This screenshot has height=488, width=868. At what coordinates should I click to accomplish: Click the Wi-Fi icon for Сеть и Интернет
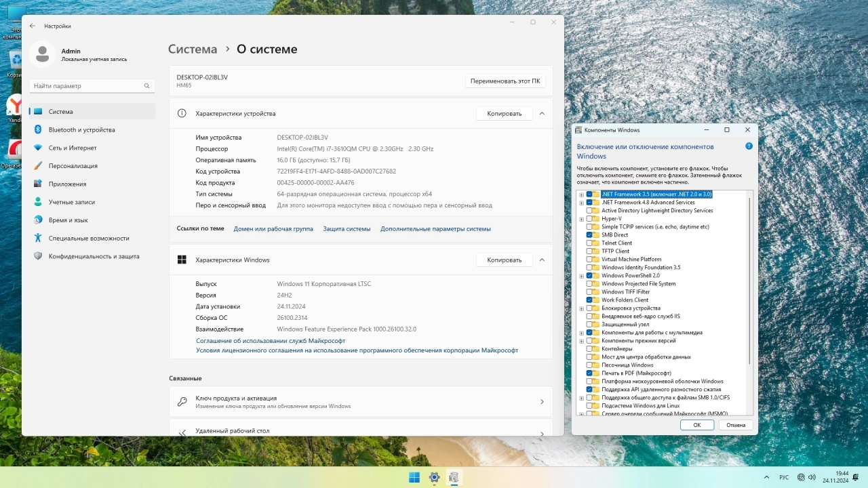click(x=38, y=148)
